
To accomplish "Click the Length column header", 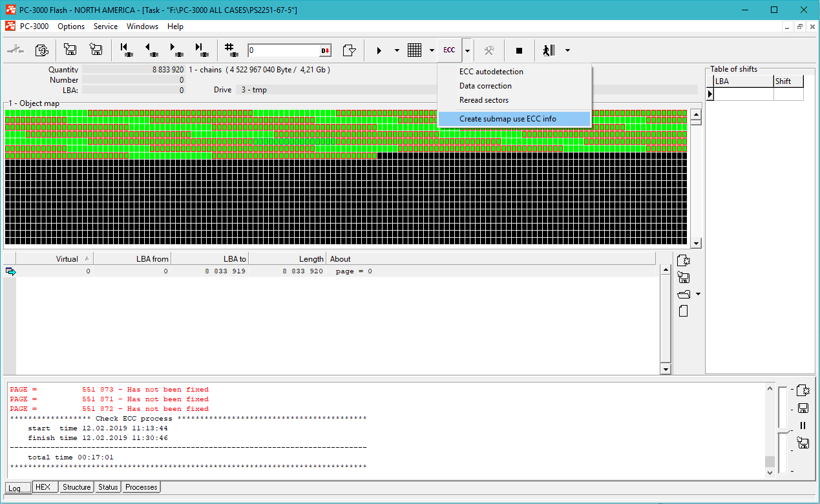I will [288, 259].
